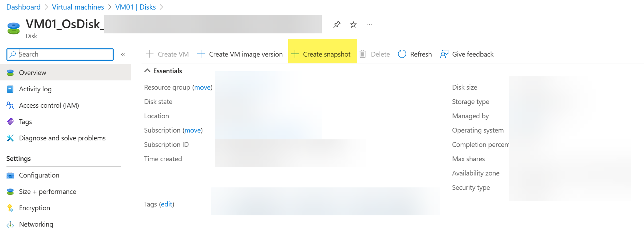This screenshot has height=230, width=644.
Task: Click the plus icon beside Create VM image version
Action: click(x=201, y=54)
